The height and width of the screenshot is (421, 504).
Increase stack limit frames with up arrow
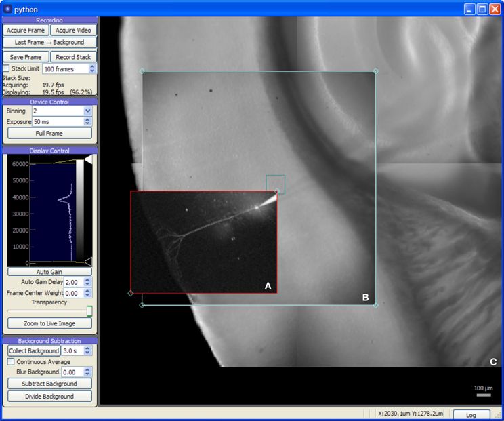tap(92, 66)
